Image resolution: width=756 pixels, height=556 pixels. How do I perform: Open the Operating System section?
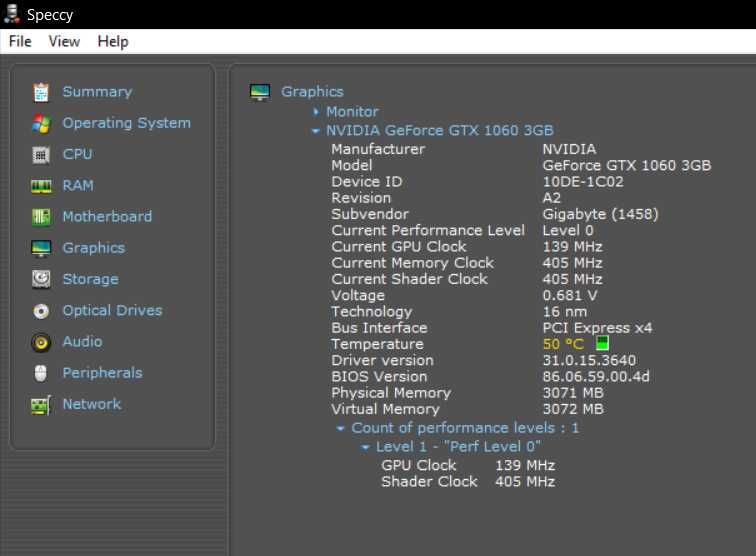(x=127, y=123)
